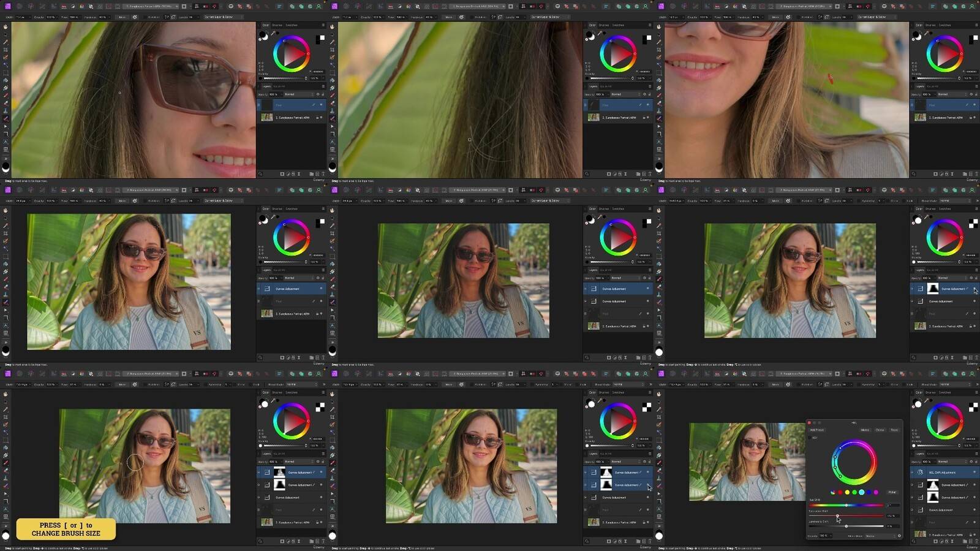Click the Hue Shift slider in the HSL dialog
The width and height of the screenshot is (980, 551).
(x=846, y=505)
